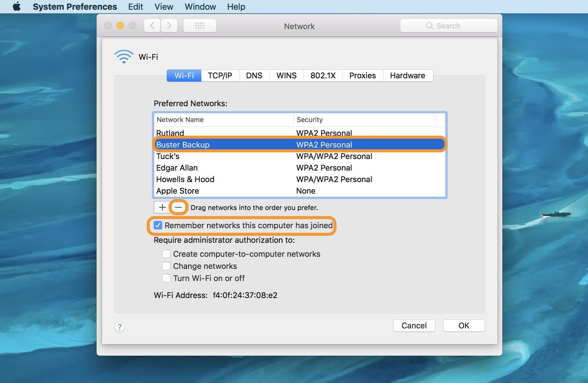Open the Edit menu

135,7
